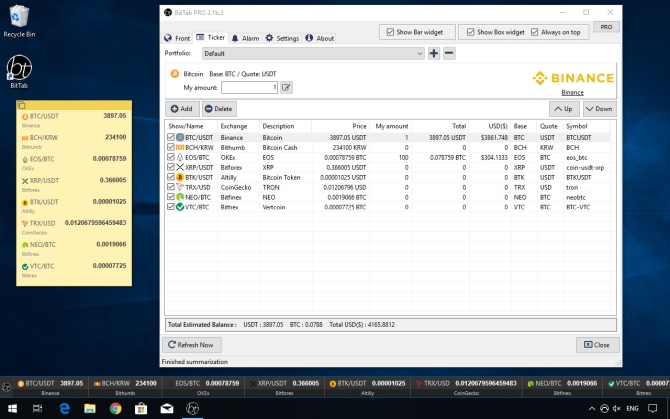Click the XRP icon in XRP/USDT row
Screen dimensions: 670x419
click(180, 167)
